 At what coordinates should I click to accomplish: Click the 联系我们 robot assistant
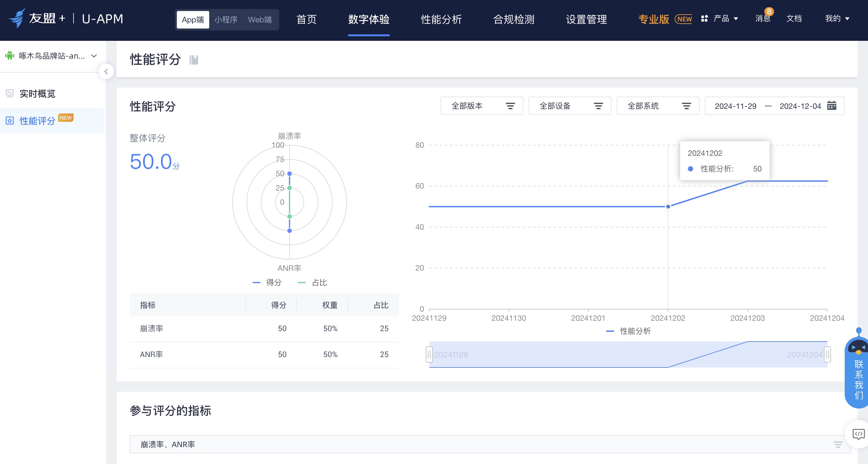click(x=858, y=367)
